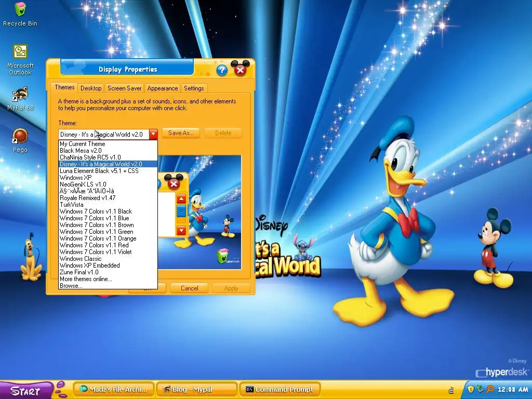
Task: Pick ChaNinja Style RC5 v1.0 theme
Action: point(108,157)
